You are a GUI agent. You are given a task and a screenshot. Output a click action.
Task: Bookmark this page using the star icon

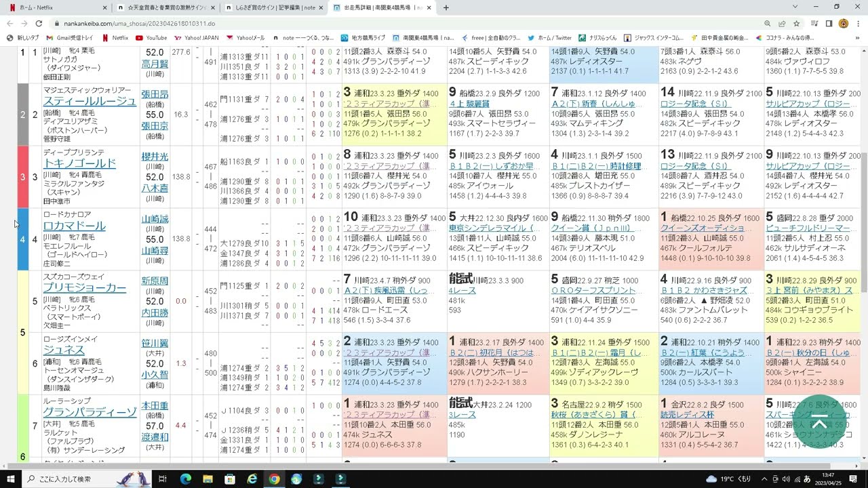[x=796, y=24]
